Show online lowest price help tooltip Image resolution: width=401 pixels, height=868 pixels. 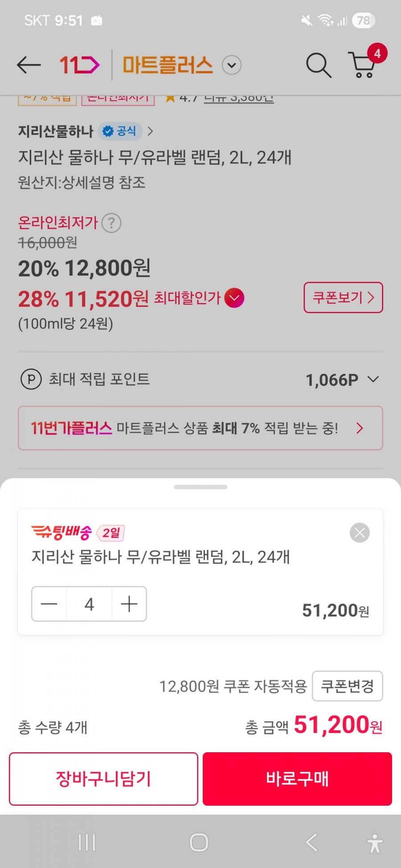pos(111,223)
